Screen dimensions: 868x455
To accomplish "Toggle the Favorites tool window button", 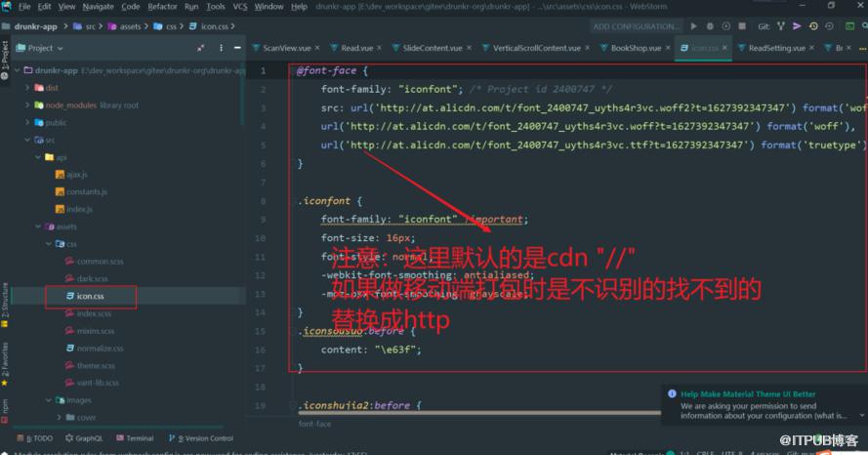I will pyautogui.click(x=5, y=364).
